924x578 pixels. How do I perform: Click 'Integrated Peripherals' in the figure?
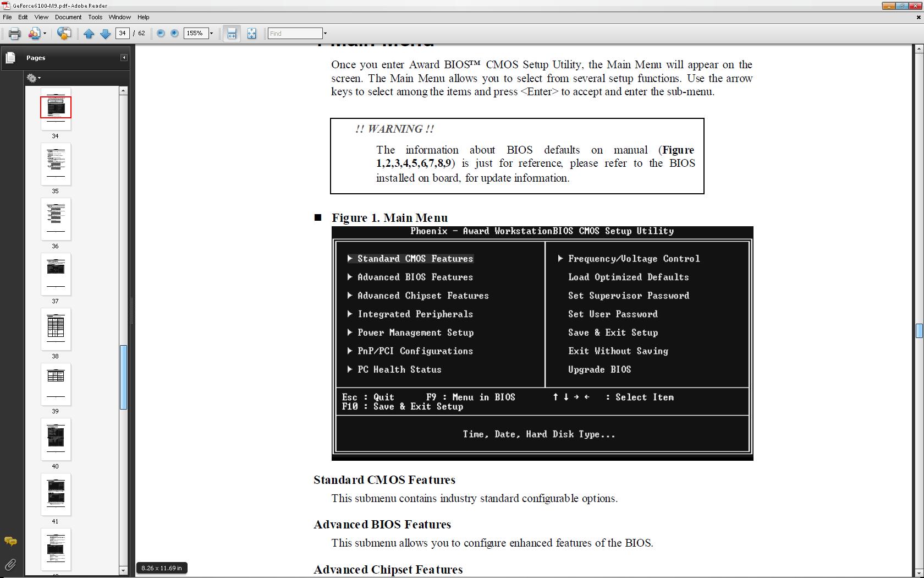(x=415, y=314)
